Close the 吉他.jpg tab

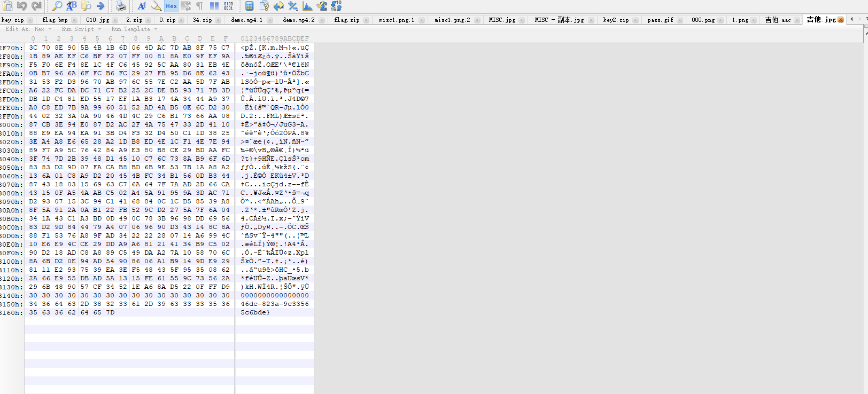841,20
